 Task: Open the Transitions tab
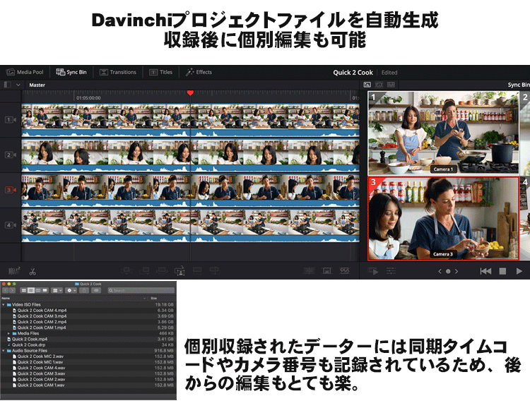pos(118,72)
